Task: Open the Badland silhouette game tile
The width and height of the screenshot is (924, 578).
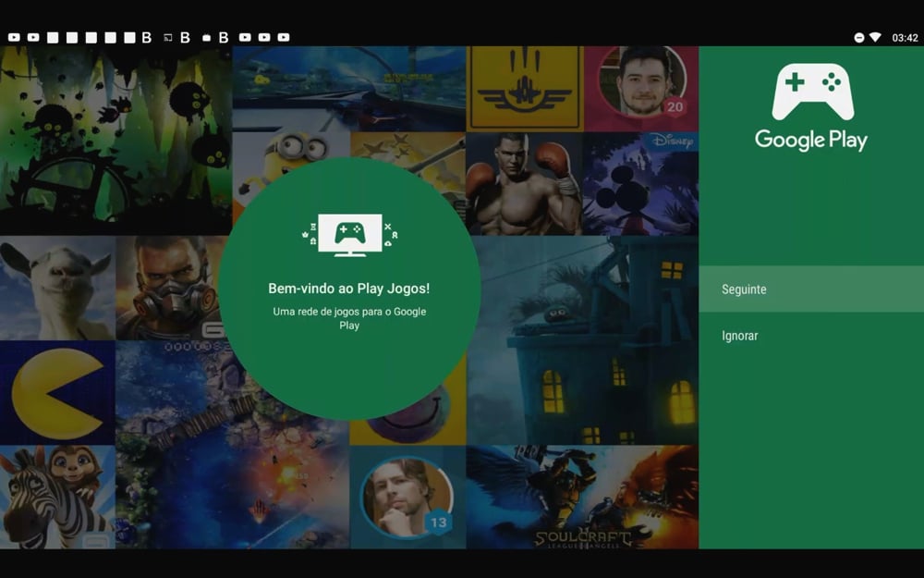Action: pyautogui.click(x=115, y=141)
